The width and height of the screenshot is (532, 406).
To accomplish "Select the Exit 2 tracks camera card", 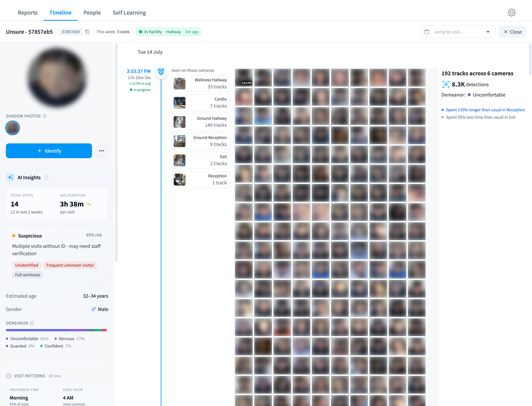I will [201, 160].
